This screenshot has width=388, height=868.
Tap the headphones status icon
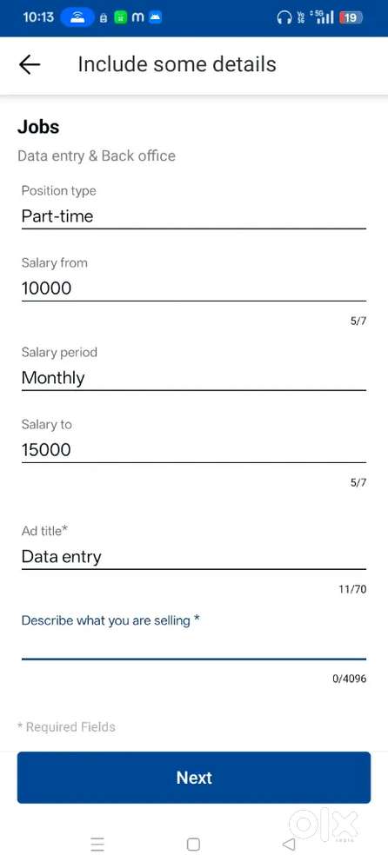284,17
